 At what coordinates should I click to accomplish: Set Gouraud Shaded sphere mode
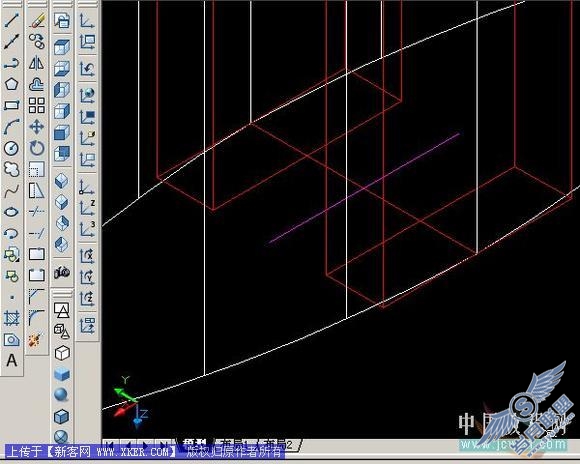pos(62,396)
